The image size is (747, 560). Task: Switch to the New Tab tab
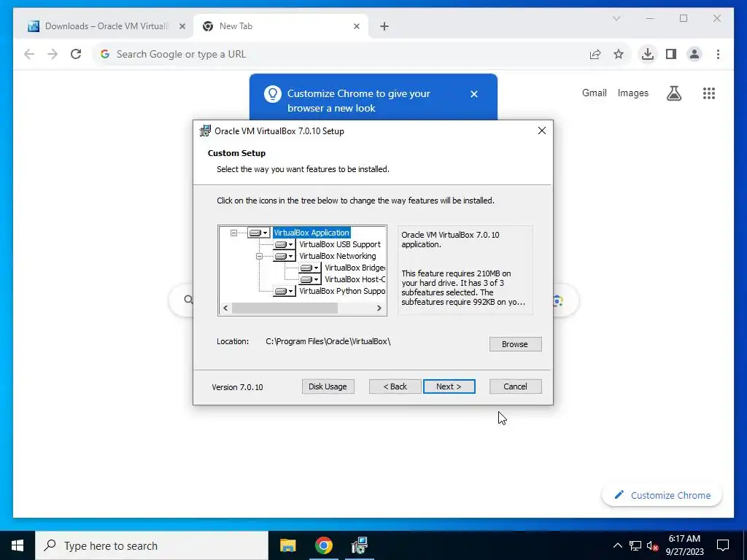pyautogui.click(x=281, y=26)
